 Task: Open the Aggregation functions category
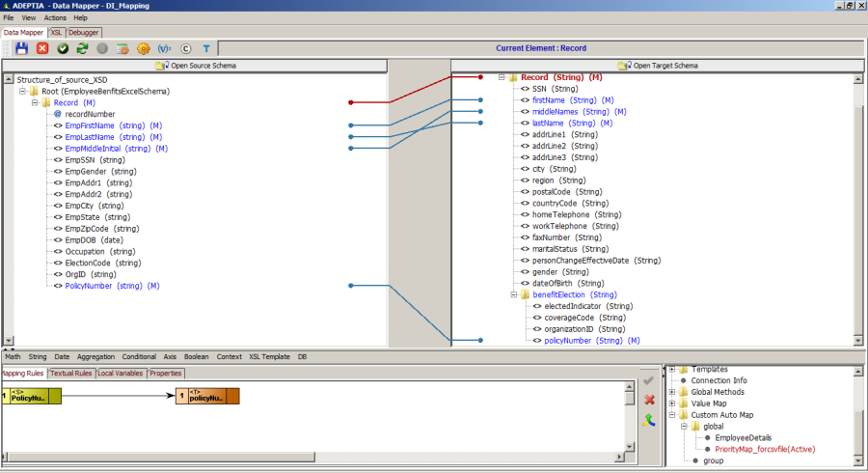[95, 357]
